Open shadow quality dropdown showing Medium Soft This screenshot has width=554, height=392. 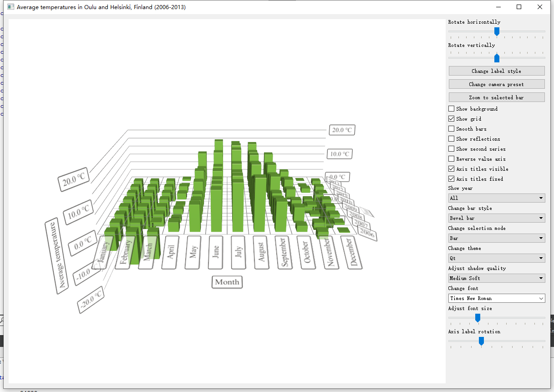pyautogui.click(x=497, y=278)
